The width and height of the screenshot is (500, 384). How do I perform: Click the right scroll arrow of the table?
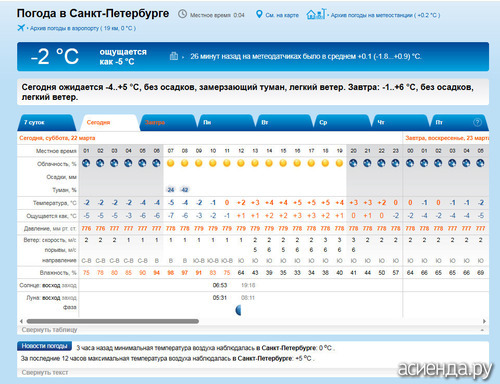click(x=484, y=321)
